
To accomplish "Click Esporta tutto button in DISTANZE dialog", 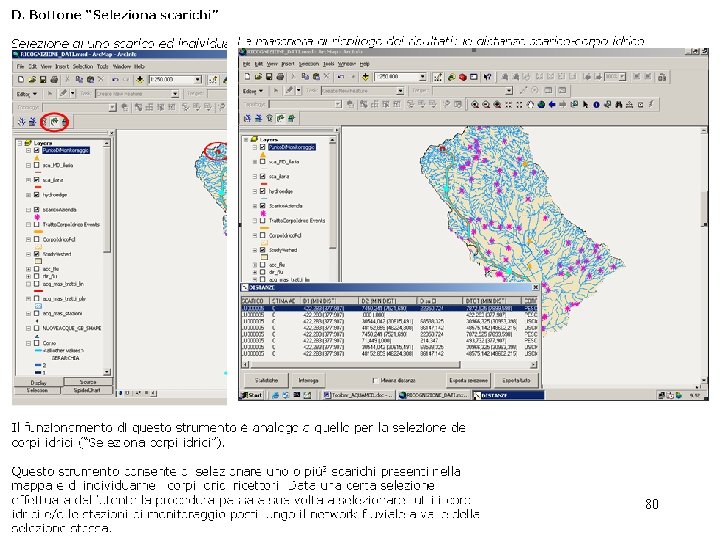I will coord(516,380).
